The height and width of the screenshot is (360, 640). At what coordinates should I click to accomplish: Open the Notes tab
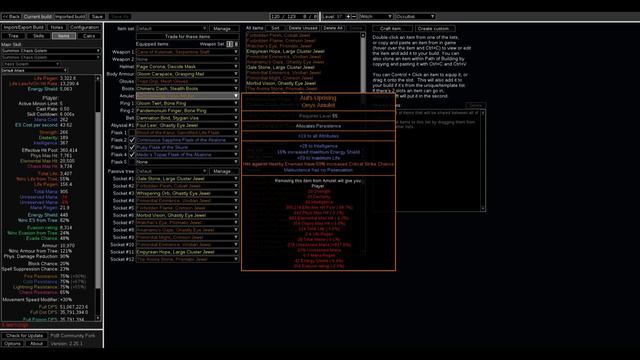57,27
